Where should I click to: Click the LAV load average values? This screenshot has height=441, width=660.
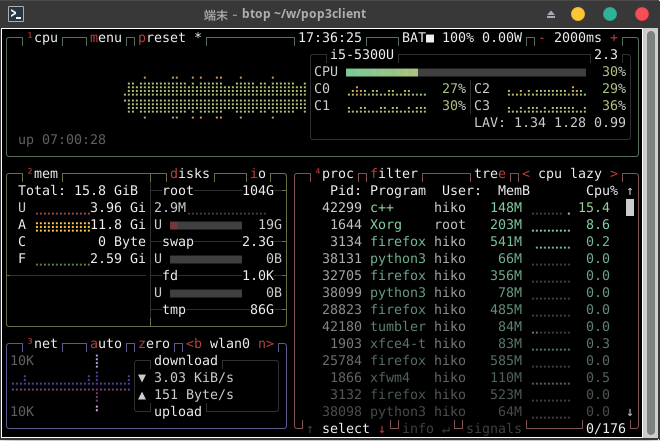(550, 122)
